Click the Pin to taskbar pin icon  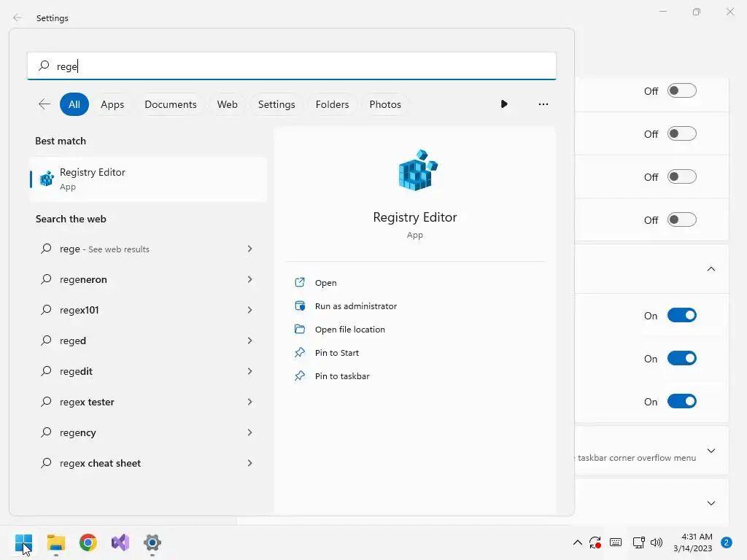pyautogui.click(x=300, y=376)
